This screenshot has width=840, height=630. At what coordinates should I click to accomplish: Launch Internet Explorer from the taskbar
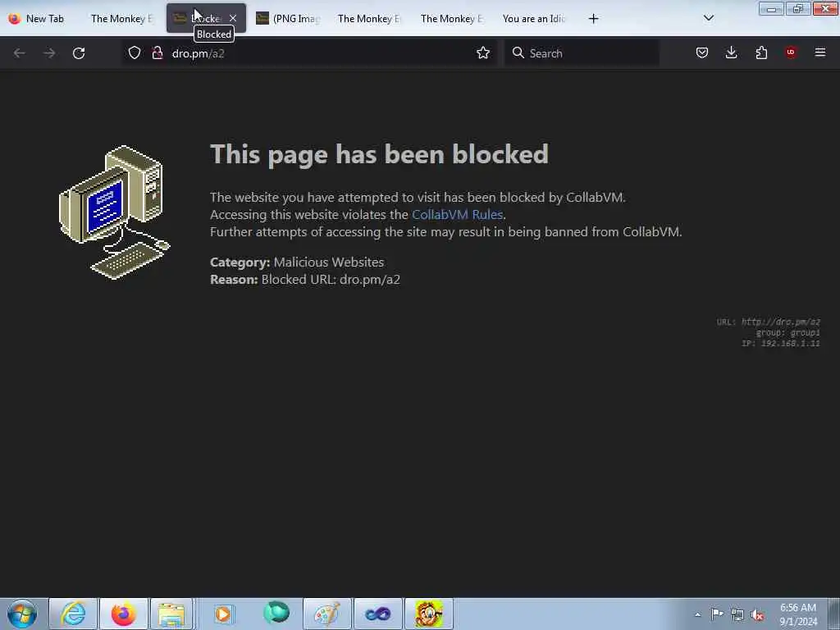(x=73, y=614)
